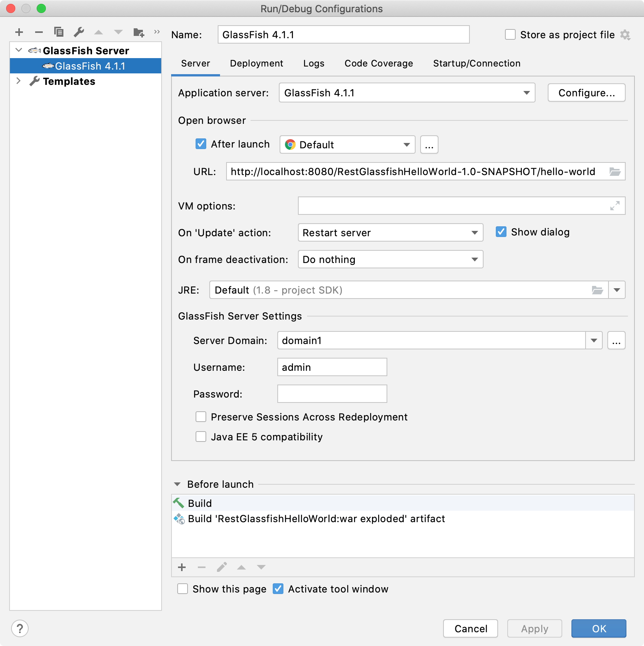The image size is (644, 646).
Task: Create new folder for configurations
Action: coord(139,32)
